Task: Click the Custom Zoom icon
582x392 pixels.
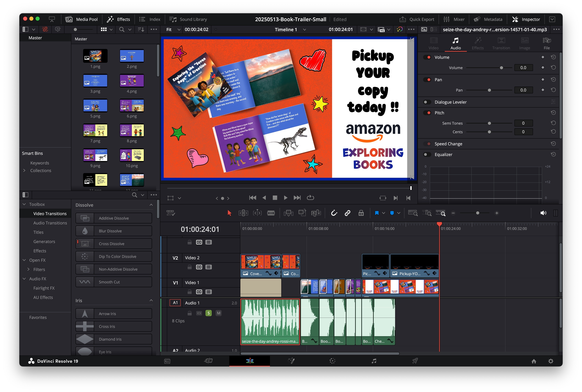Action: click(440, 213)
